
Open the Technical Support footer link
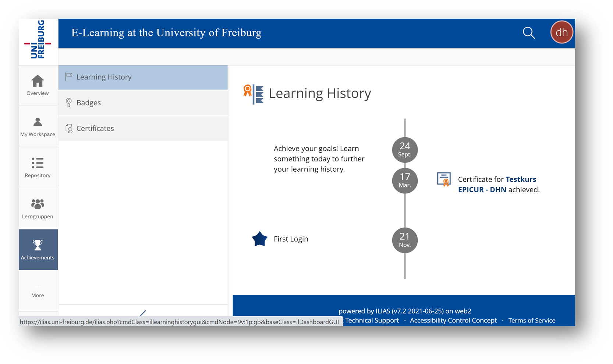click(372, 320)
